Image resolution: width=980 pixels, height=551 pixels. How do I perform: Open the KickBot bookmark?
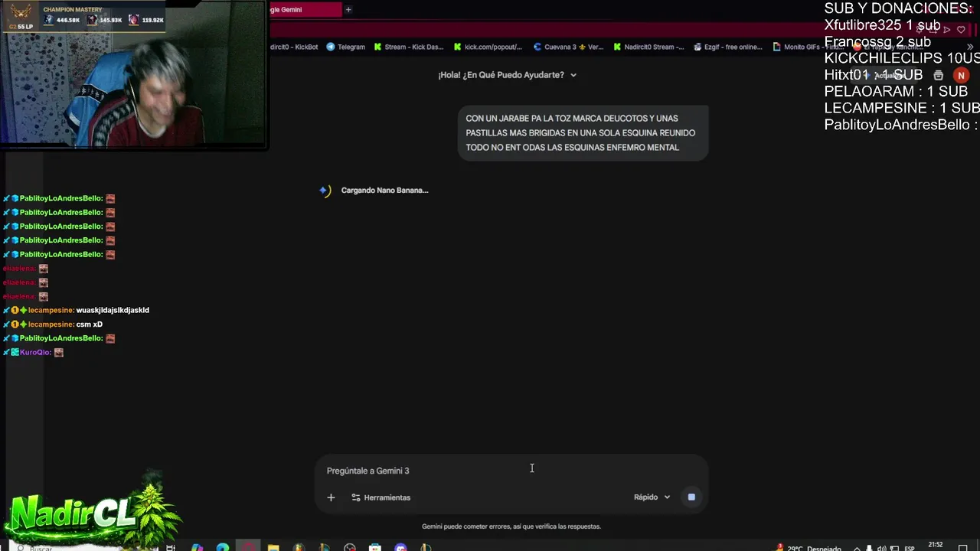pyautogui.click(x=294, y=47)
